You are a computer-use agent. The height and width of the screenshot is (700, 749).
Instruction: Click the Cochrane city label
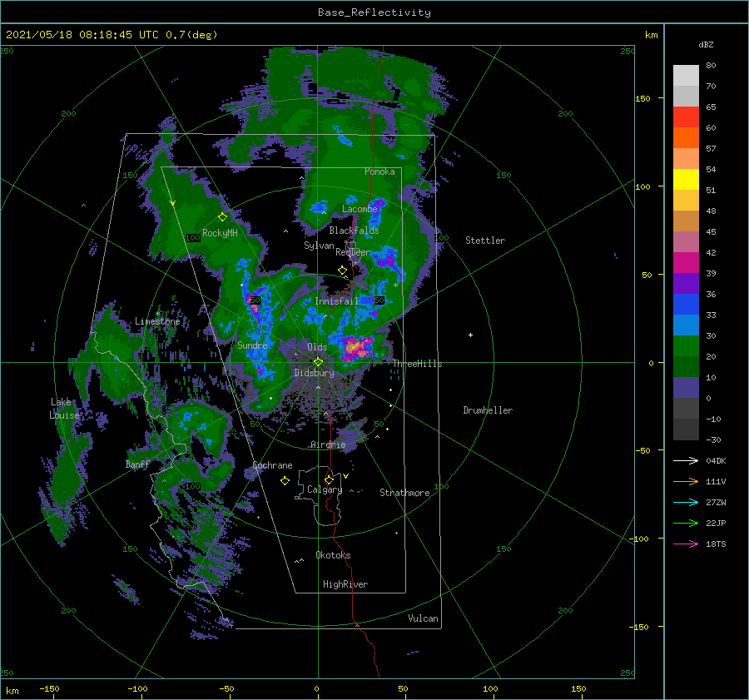tap(272, 465)
